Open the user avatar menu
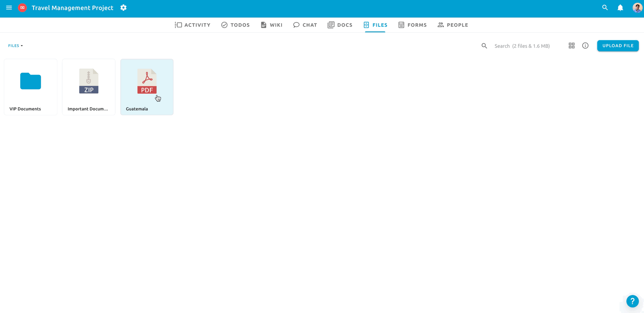 click(637, 7)
